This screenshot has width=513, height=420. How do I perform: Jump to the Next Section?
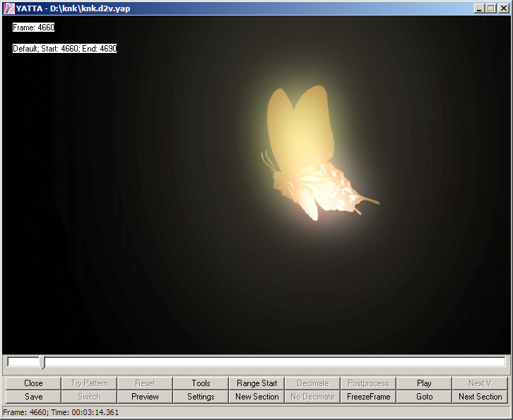pos(480,397)
